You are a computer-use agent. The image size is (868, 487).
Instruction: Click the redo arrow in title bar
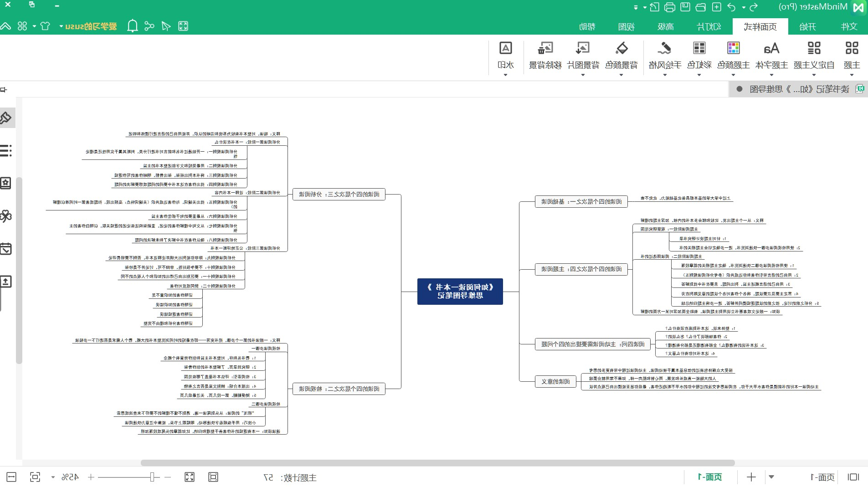click(754, 7)
